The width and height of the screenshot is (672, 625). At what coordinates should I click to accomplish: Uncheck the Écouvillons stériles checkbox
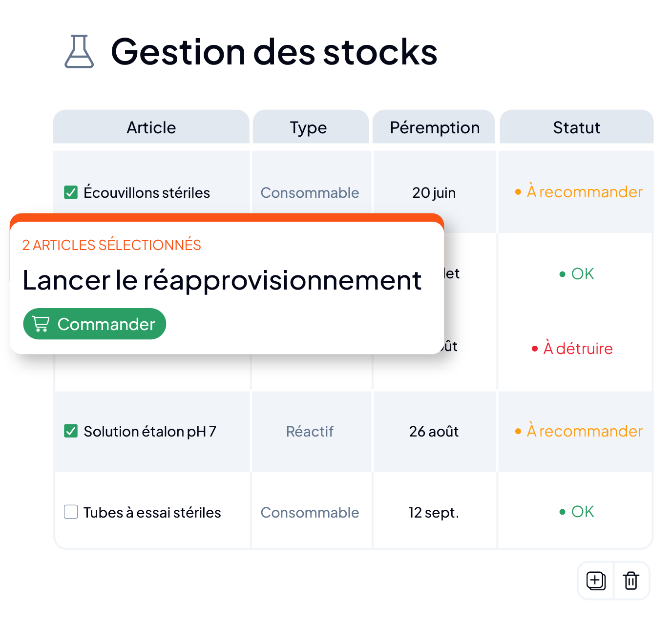point(71,192)
